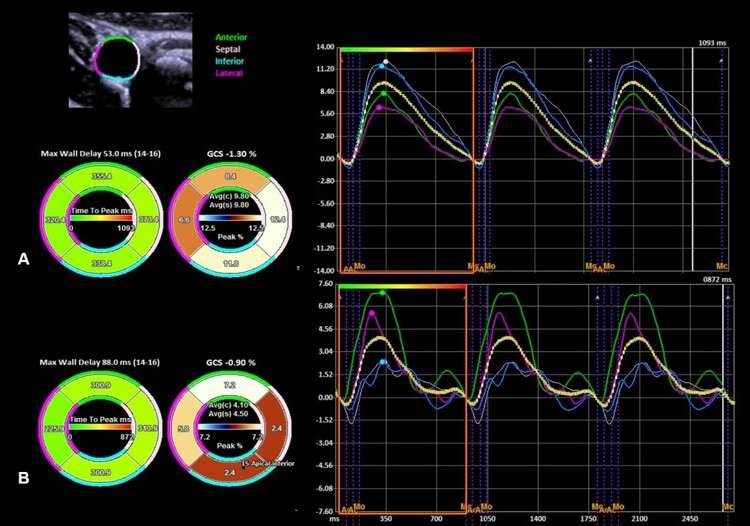Viewport: 750px width, 526px height.
Task: Click segment 300.9 at top of panel B time-to-peak ring
Action: (98, 384)
